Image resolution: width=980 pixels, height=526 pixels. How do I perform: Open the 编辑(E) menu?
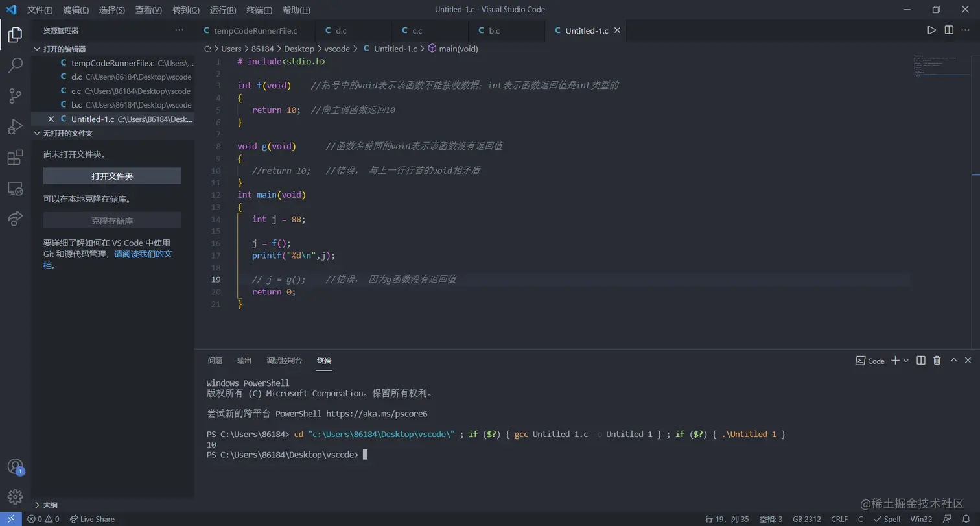pyautogui.click(x=76, y=10)
